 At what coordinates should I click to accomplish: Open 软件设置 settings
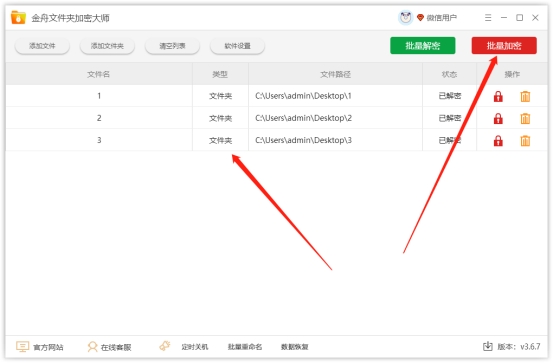tap(237, 46)
